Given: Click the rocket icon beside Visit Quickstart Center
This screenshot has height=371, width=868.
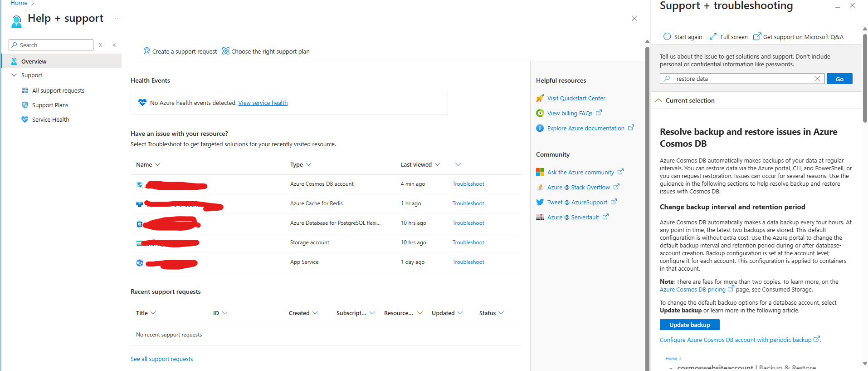Looking at the screenshot, I should tap(540, 98).
